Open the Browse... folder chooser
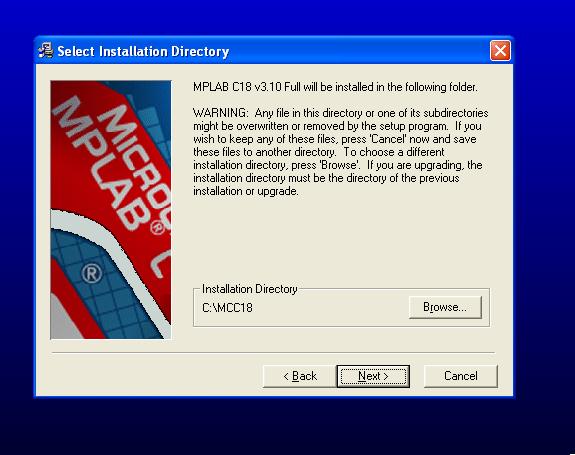The width and height of the screenshot is (575, 455). click(x=445, y=307)
